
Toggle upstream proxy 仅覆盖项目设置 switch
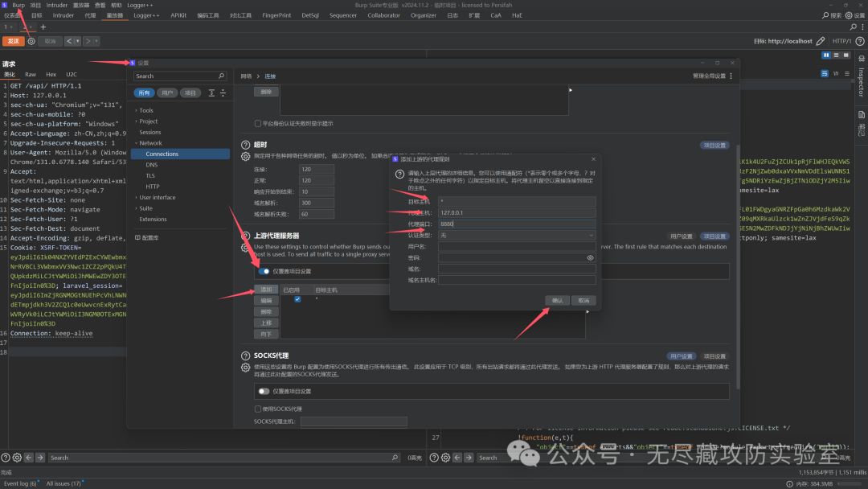click(x=264, y=271)
